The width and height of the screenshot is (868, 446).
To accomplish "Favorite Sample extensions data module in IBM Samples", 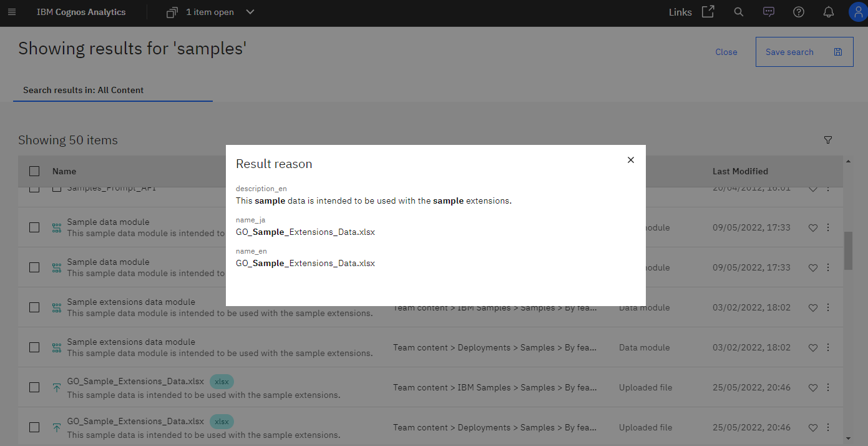I will coord(812,308).
